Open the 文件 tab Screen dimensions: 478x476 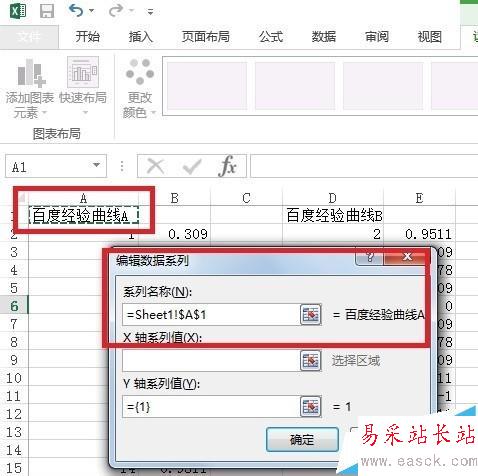pos(29,37)
